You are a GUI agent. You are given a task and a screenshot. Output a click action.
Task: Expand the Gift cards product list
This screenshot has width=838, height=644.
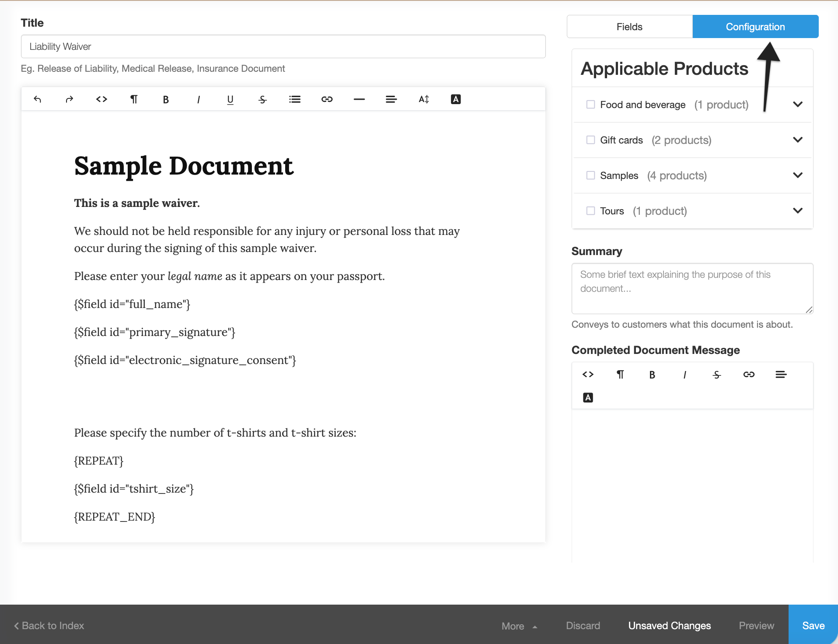(x=798, y=140)
